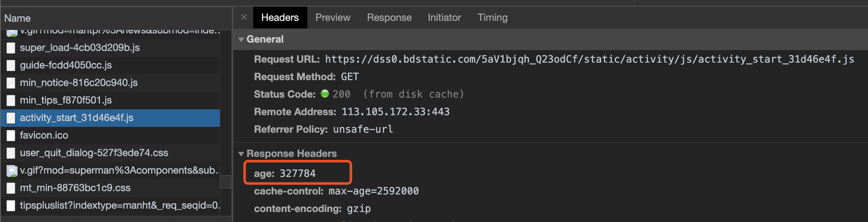Image resolution: width=868 pixels, height=222 pixels.
Task: Open the Response tab
Action: coord(389,18)
